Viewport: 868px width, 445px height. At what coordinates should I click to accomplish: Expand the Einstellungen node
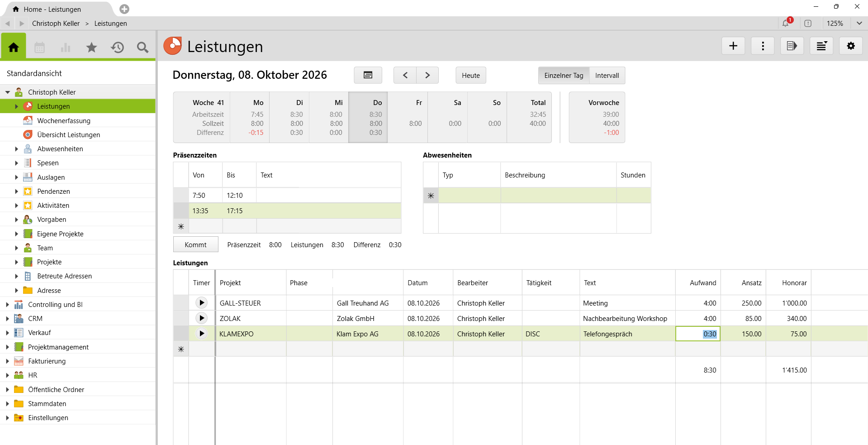click(8, 418)
